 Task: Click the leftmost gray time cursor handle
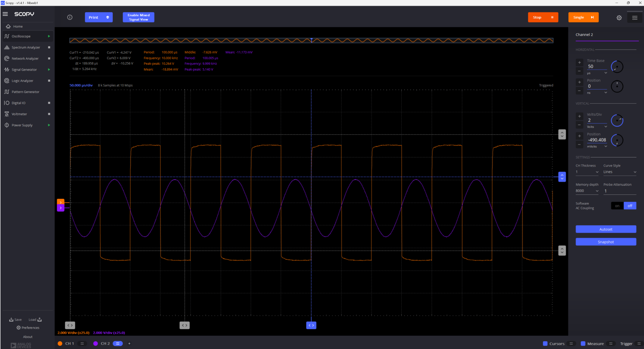tap(70, 325)
